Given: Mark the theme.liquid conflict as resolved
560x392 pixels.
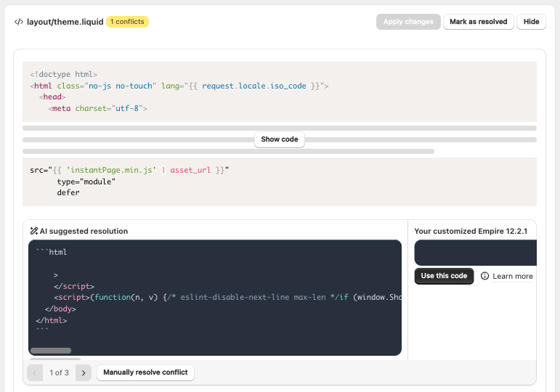Looking at the screenshot, I should point(478,22).
